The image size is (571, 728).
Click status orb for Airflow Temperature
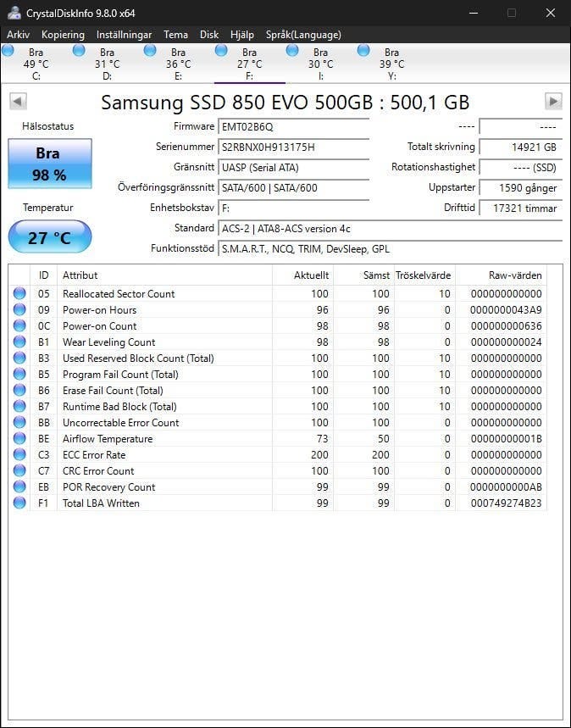pyautogui.click(x=19, y=438)
